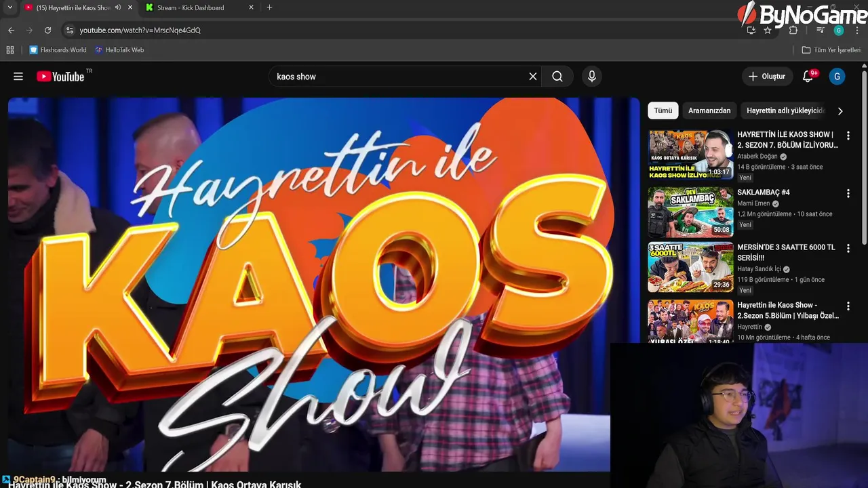
Task: Open options for MERSİN'DE 3 SAATTE video
Action: pos(848,249)
